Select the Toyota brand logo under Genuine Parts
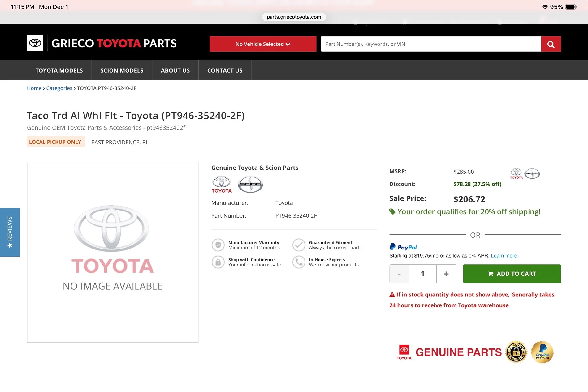Image resolution: width=588 pixels, height=392 pixels. coord(221,184)
